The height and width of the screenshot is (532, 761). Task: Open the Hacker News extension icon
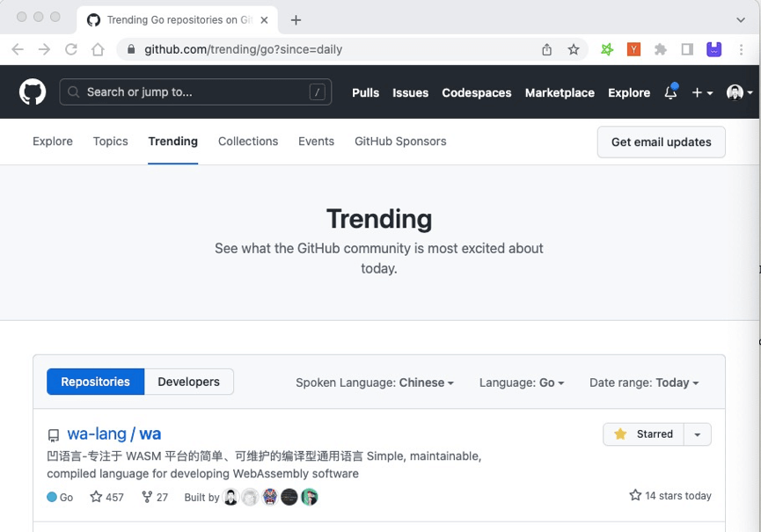633,49
